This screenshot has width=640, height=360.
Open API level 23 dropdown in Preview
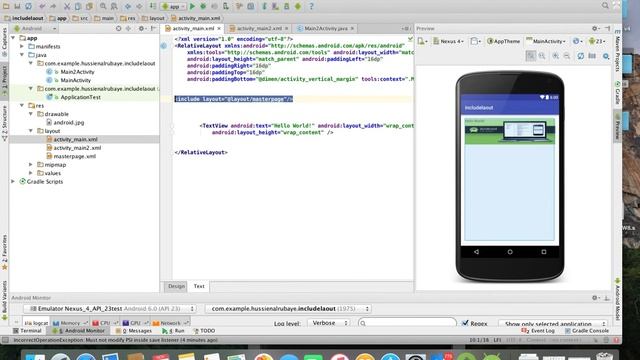pos(597,41)
